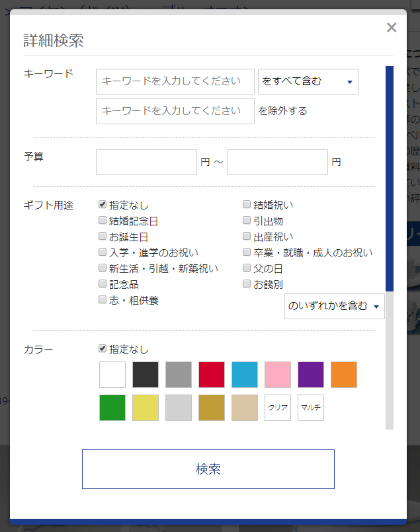Open the をすべて含む dropdown
The image size is (420, 532).
[x=308, y=81]
